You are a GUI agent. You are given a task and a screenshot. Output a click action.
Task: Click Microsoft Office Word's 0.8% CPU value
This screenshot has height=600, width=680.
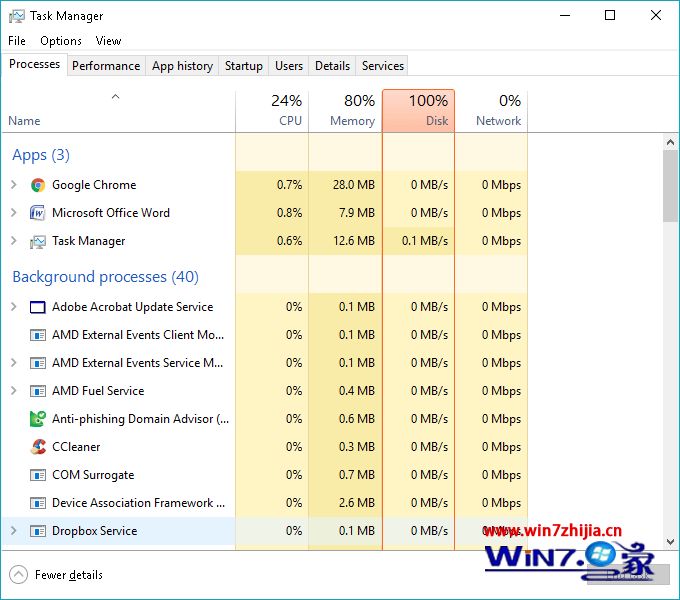pyautogui.click(x=290, y=212)
